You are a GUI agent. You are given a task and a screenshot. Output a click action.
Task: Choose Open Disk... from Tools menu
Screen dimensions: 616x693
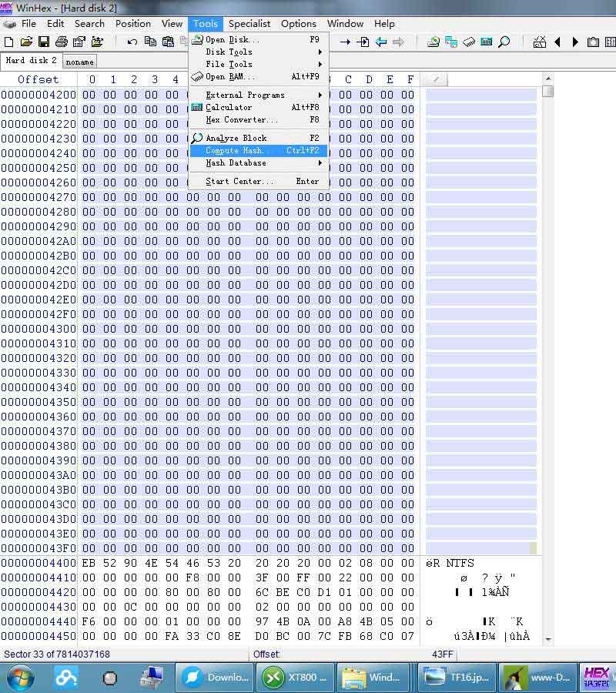[259, 39]
